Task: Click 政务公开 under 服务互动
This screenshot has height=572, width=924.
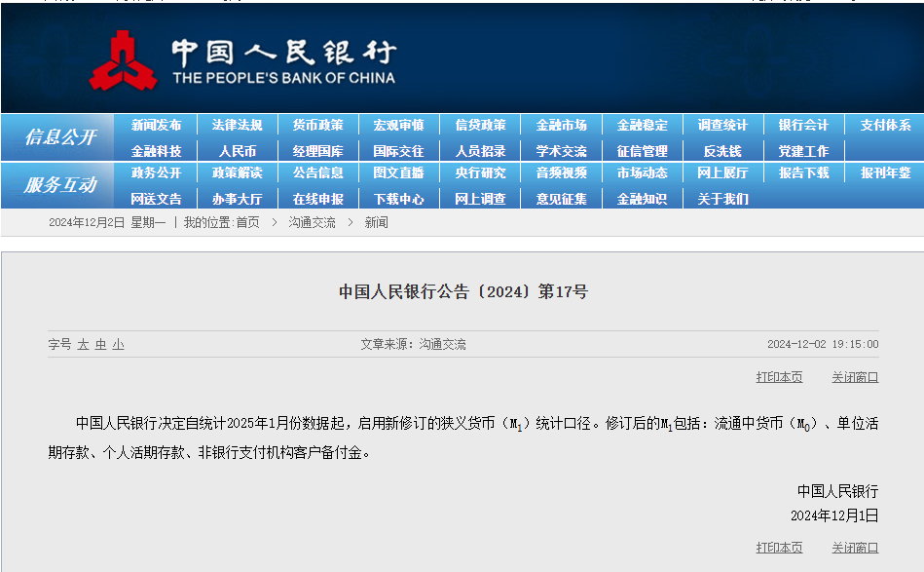Action: coord(156,173)
